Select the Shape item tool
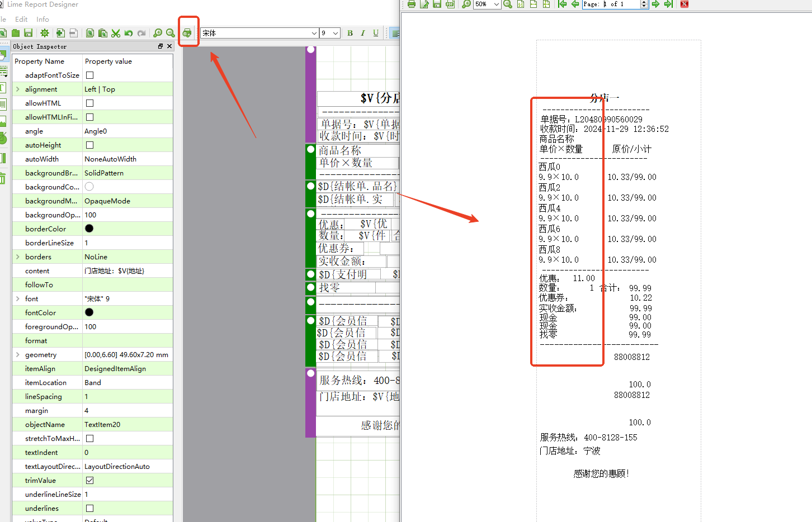Screen dimensions: 812x522 3,137
